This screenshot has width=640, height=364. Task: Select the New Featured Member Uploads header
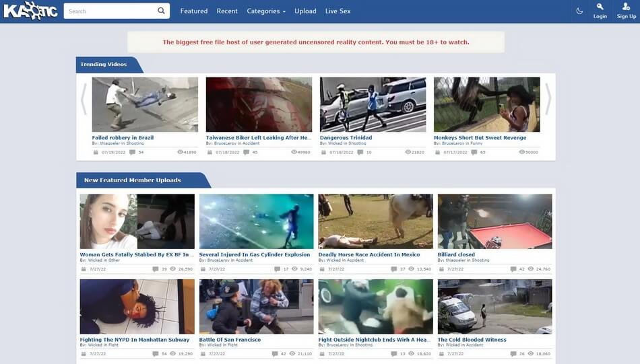132,180
